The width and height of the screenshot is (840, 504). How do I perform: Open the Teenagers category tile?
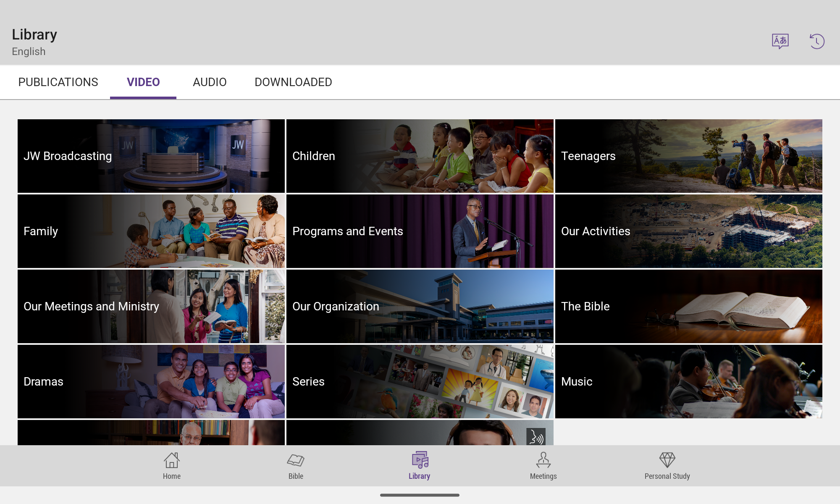click(x=688, y=156)
